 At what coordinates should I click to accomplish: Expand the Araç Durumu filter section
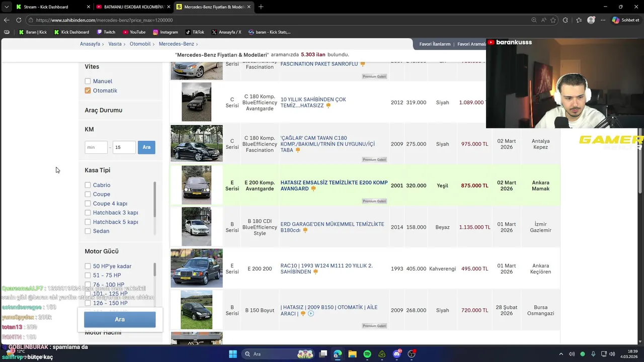pos(103,110)
